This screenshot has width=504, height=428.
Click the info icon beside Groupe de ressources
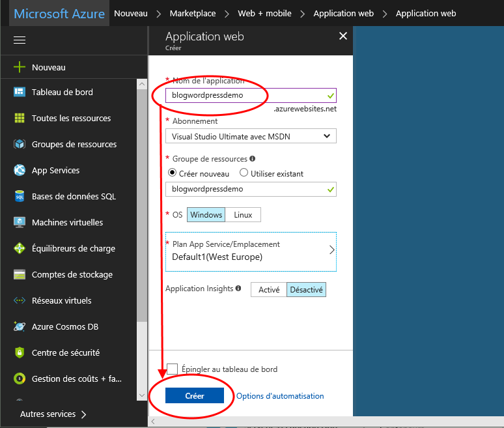pos(253,158)
